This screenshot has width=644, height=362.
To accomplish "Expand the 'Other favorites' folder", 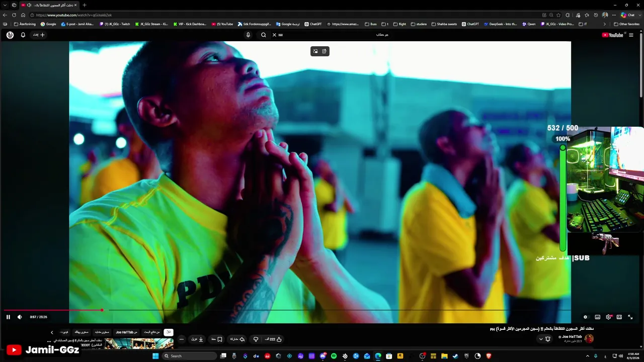I will coord(627,24).
